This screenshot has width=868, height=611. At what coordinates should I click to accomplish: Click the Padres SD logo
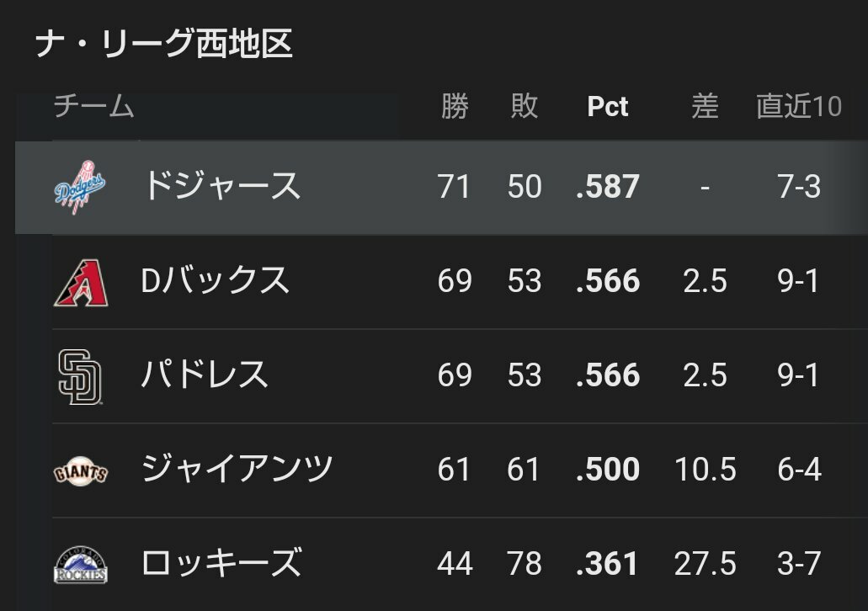click(80, 376)
